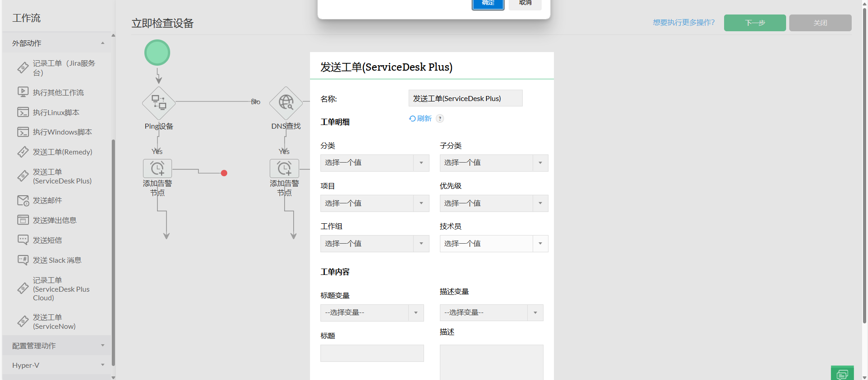Open the 优先级 dropdown
868x380 pixels.
[x=494, y=203]
